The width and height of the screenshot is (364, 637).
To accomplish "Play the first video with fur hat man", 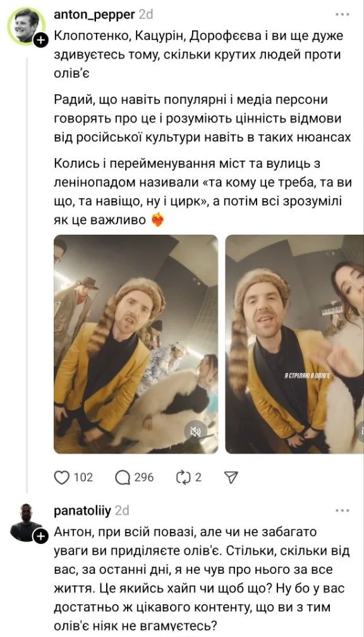I will pos(136,344).
